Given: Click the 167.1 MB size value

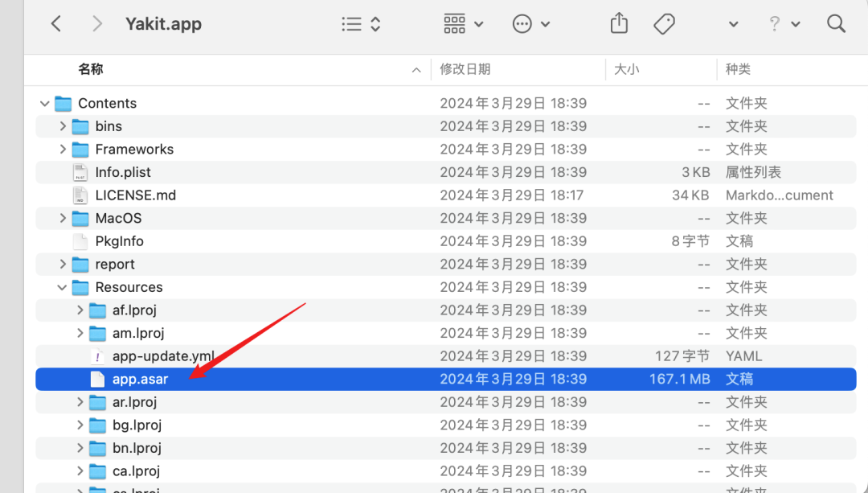Looking at the screenshot, I should [680, 380].
